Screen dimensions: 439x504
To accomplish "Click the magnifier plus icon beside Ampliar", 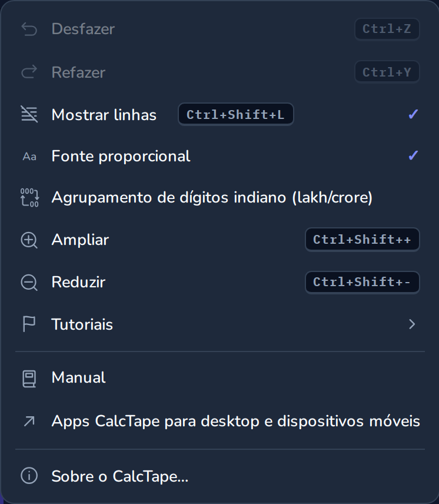I will (x=29, y=240).
